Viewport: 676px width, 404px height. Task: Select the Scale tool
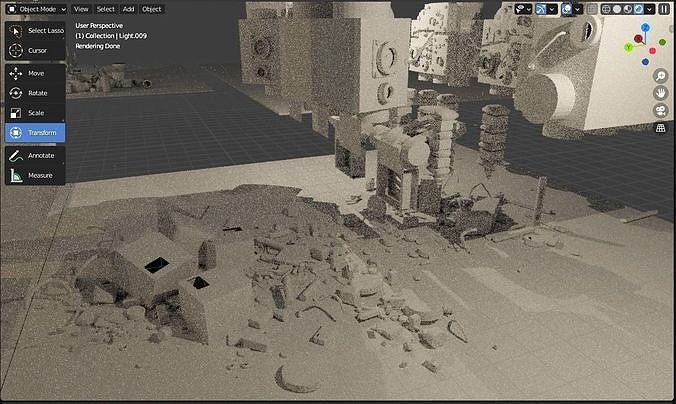point(35,113)
